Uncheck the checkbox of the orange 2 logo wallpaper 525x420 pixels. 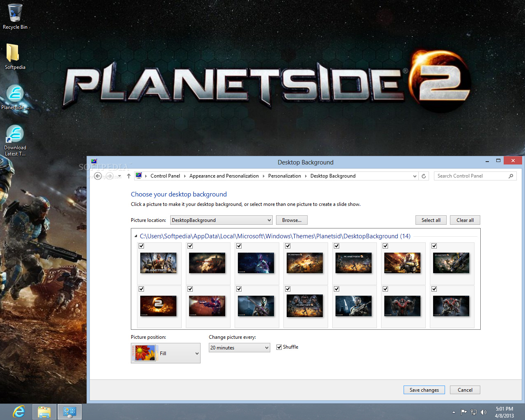pos(142,289)
